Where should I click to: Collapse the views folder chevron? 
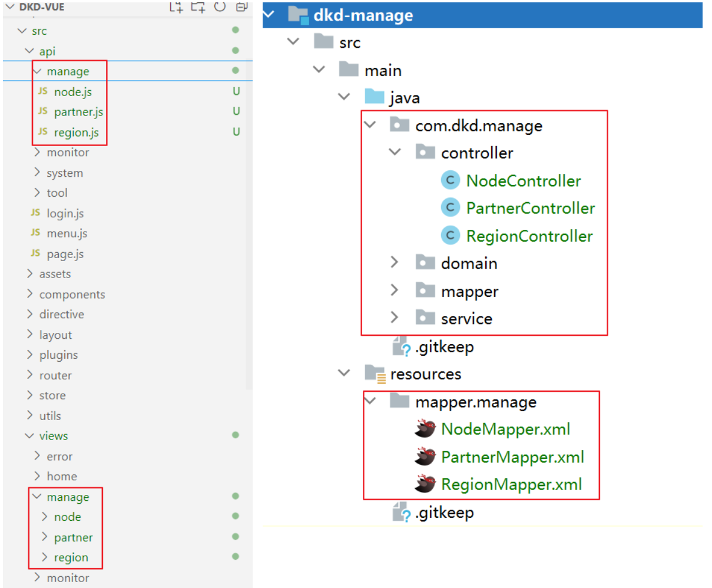pyautogui.click(x=29, y=436)
